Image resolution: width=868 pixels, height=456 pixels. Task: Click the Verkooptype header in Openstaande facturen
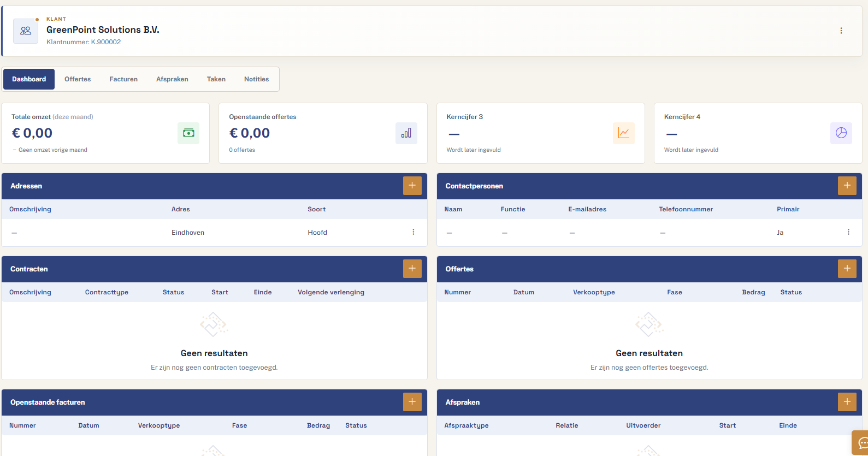pyautogui.click(x=159, y=425)
